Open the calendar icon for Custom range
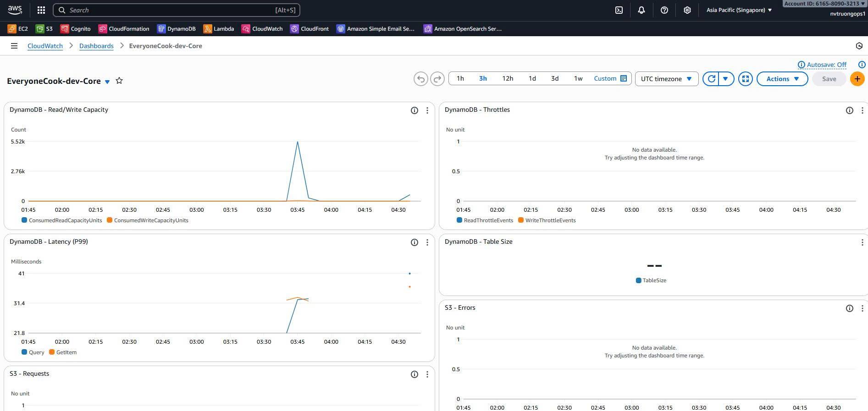Image resolution: width=868 pixels, height=411 pixels. point(624,78)
